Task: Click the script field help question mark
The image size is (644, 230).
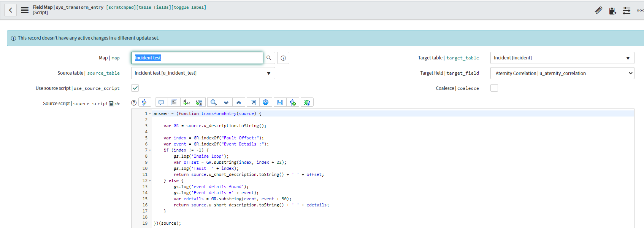Action: (x=134, y=103)
